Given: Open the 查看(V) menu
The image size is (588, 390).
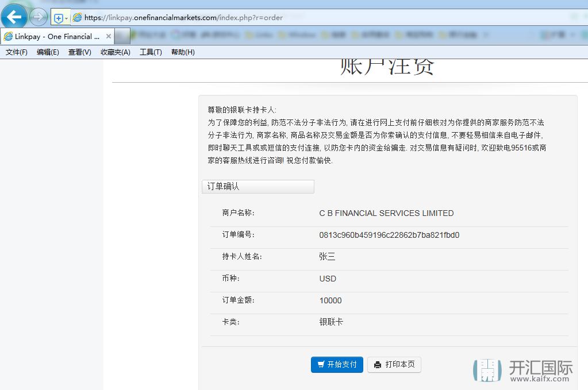Looking at the screenshot, I should (79, 52).
